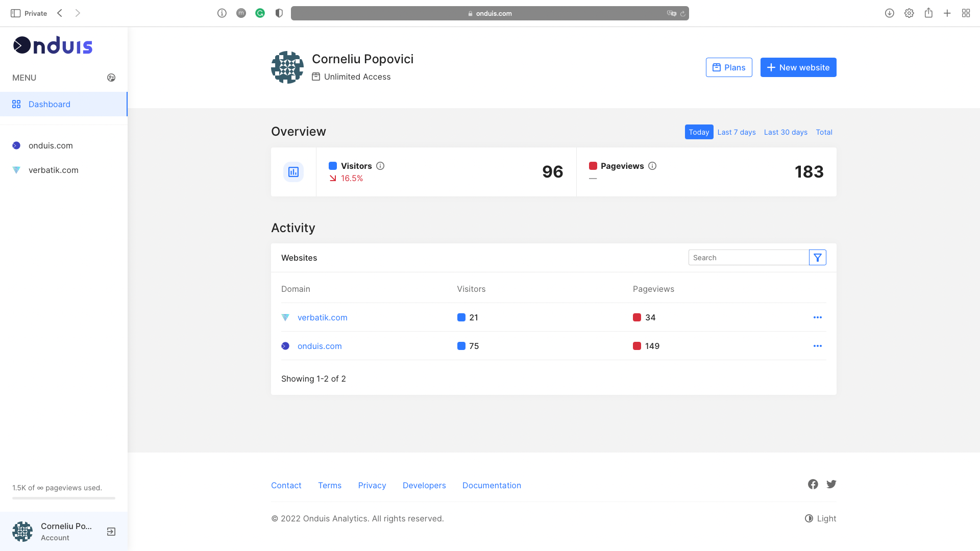Show the tab overview grid icon
The width and height of the screenshot is (980, 551).
(x=966, y=13)
